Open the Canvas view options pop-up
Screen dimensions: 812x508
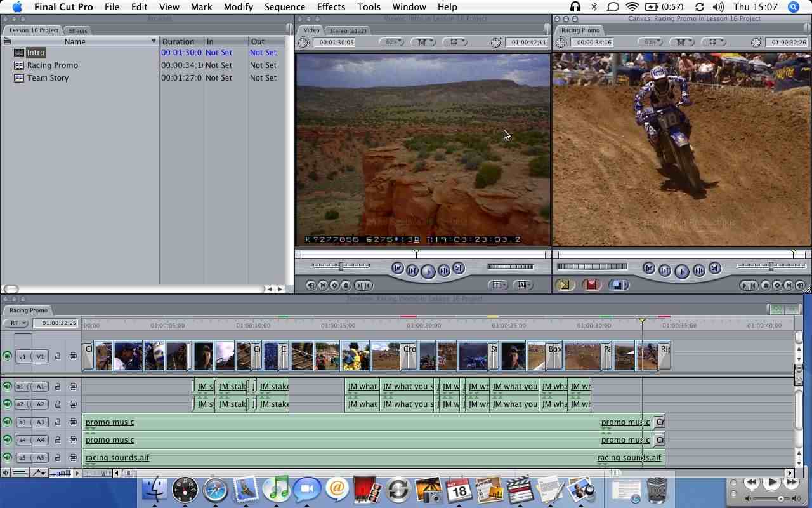(x=713, y=42)
